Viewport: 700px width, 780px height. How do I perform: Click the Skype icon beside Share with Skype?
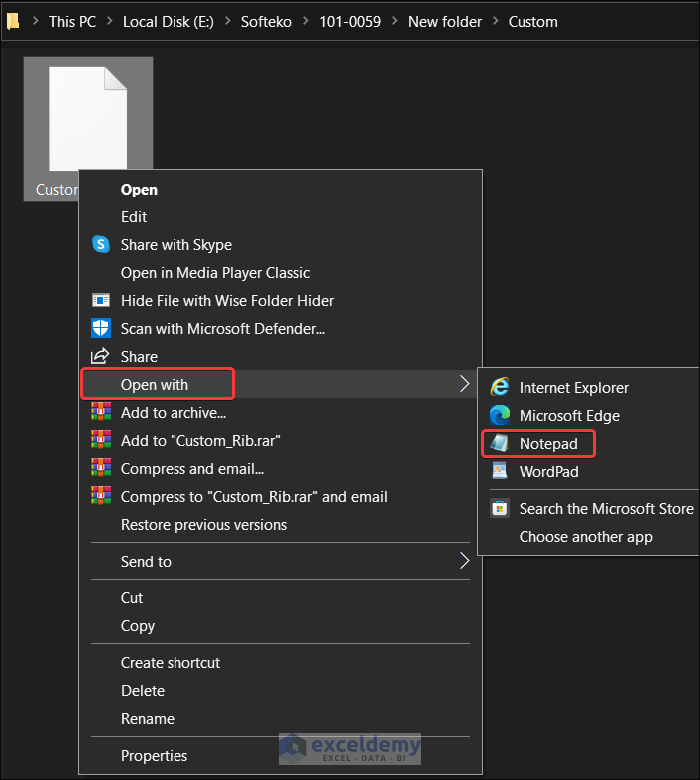pyautogui.click(x=100, y=244)
